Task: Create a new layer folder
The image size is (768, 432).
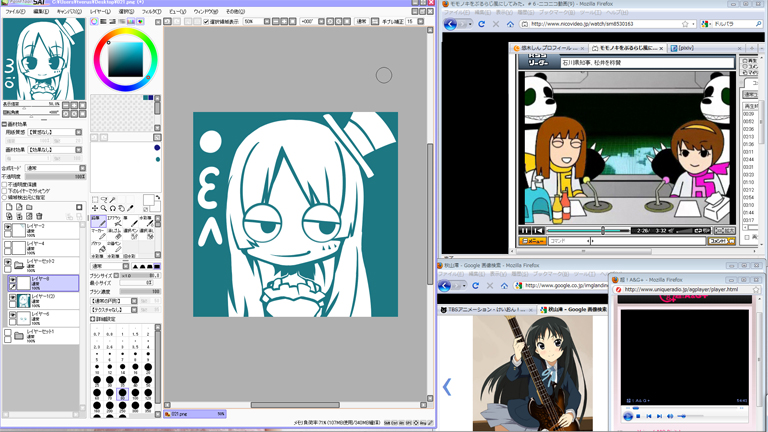Action: 29,207
